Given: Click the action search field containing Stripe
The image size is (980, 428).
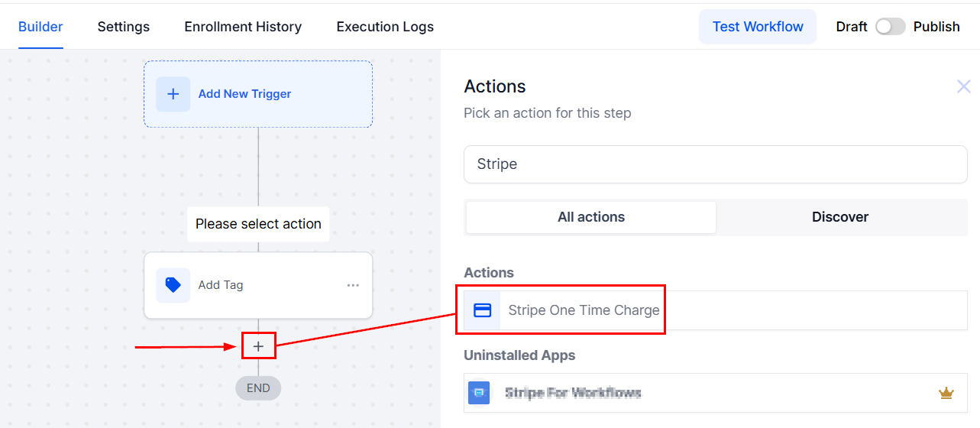Looking at the screenshot, I should 715,164.
